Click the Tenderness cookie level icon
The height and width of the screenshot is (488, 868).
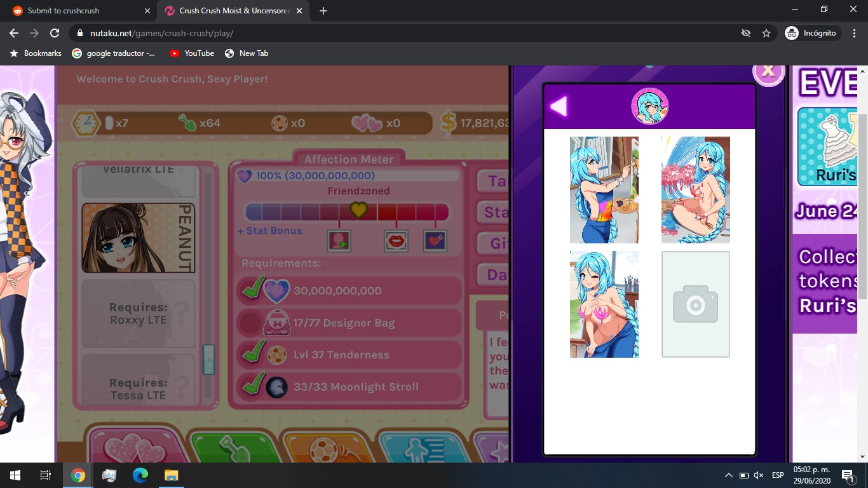[x=276, y=355]
